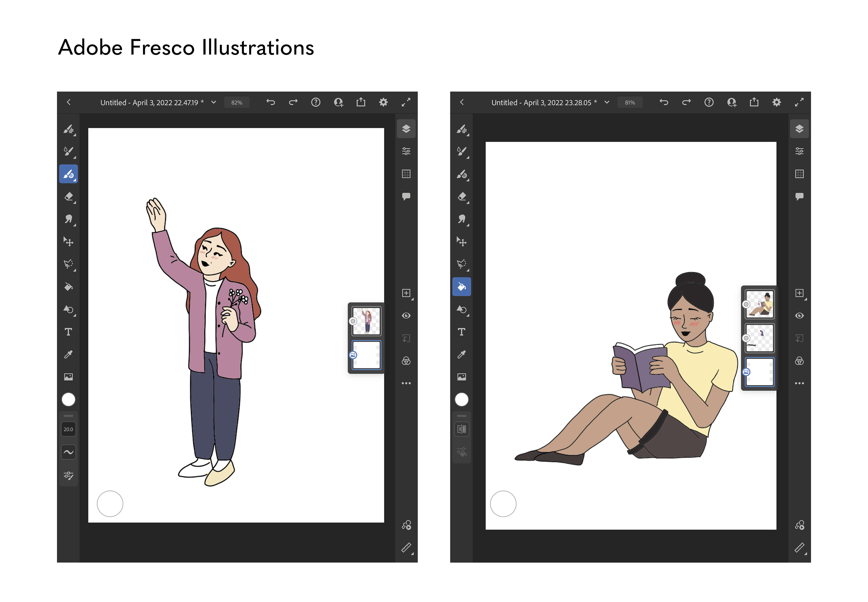Toggle the Layers panel in left window
Screen dimensions: 868x602
pos(406,129)
